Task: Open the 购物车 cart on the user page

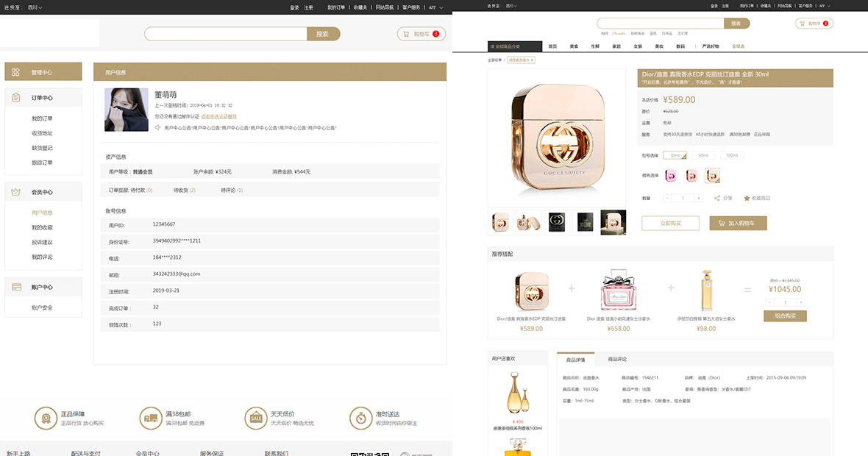Action: 421,34
